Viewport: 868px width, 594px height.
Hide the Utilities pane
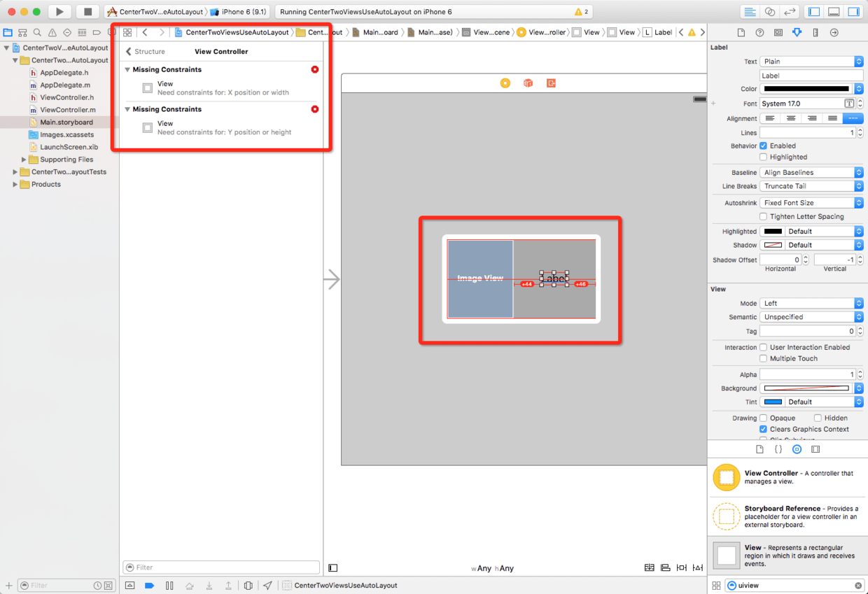pos(853,12)
